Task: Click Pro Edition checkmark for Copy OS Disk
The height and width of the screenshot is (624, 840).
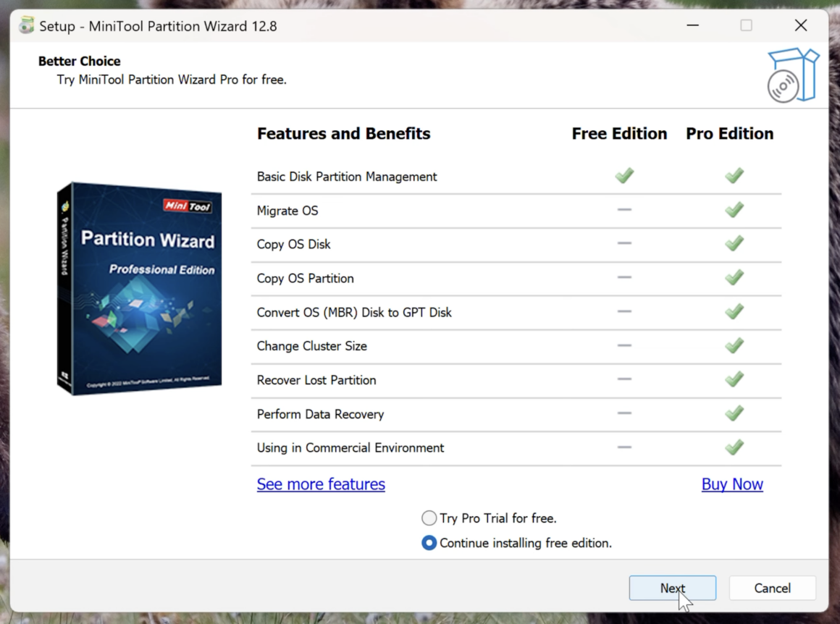Action: [x=734, y=244]
